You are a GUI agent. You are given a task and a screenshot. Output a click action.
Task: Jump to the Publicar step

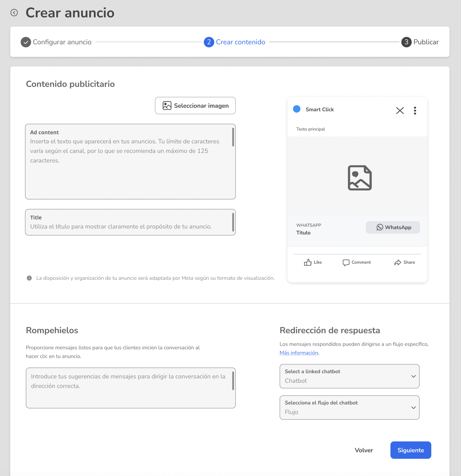(x=420, y=42)
